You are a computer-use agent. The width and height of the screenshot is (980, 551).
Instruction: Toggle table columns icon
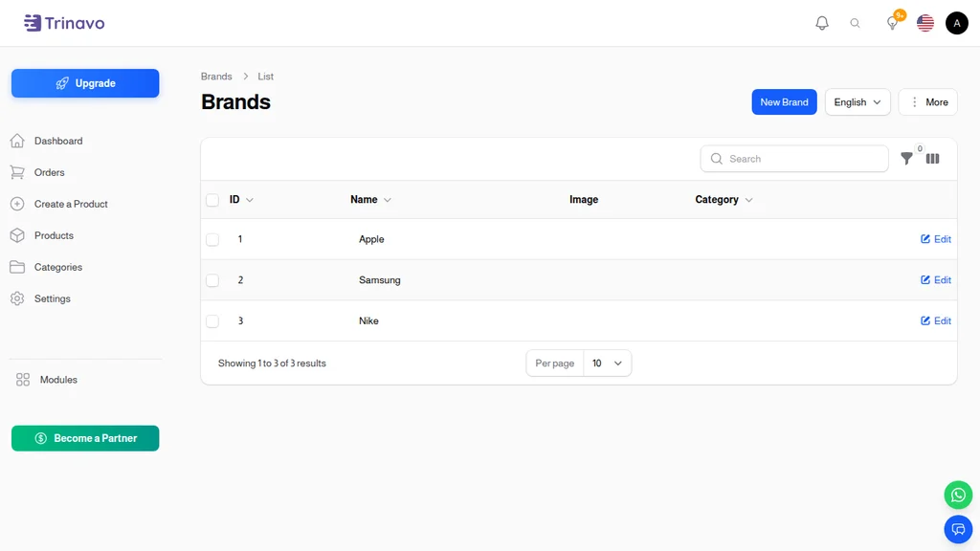click(x=932, y=159)
